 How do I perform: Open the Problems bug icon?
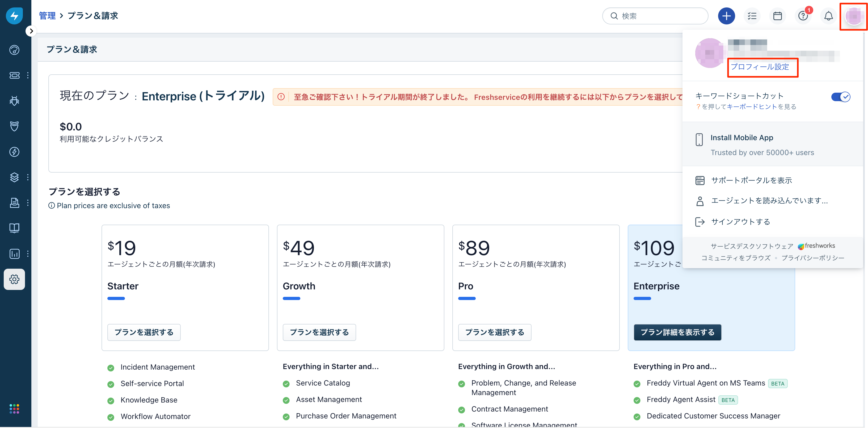tap(14, 101)
